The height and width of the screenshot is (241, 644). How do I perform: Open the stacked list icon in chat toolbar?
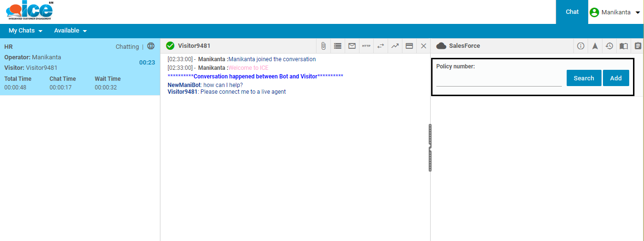point(338,46)
